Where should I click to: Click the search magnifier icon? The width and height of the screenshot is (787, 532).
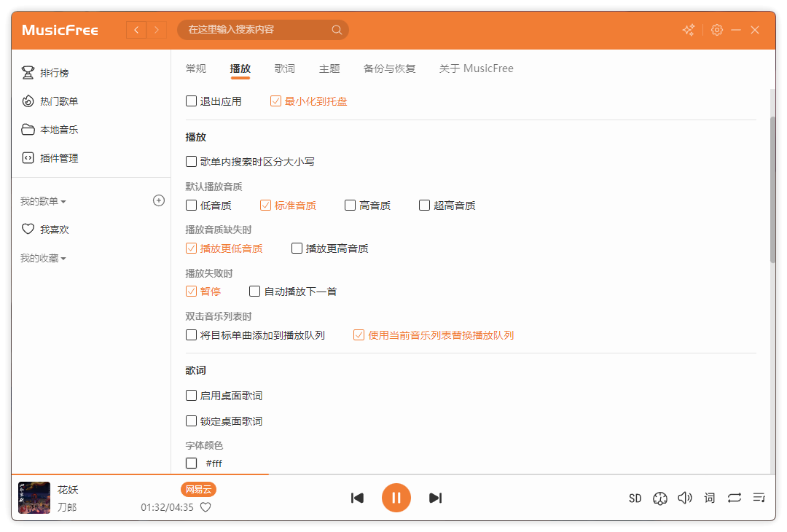337,30
